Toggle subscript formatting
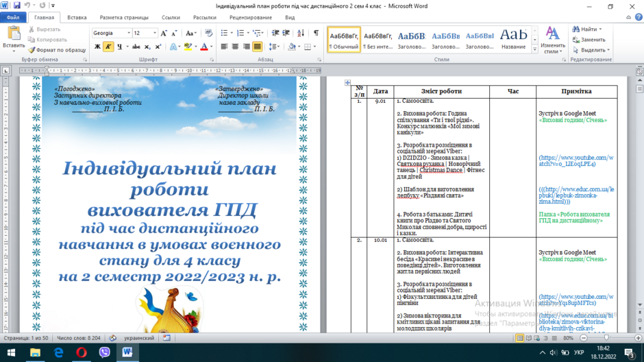 (147, 47)
